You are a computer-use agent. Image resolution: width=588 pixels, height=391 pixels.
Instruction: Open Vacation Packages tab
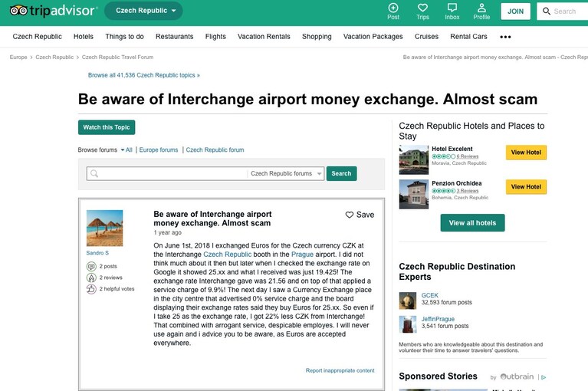point(373,37)
